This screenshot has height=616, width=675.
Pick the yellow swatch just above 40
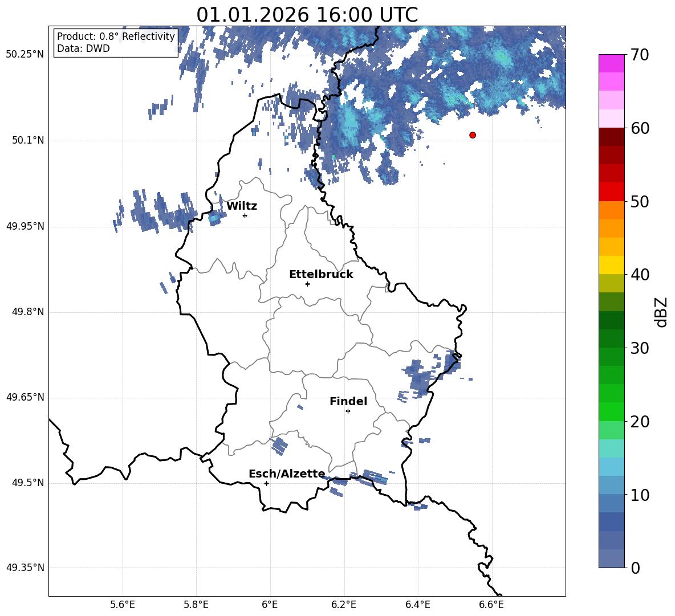(x=611, y=265)
